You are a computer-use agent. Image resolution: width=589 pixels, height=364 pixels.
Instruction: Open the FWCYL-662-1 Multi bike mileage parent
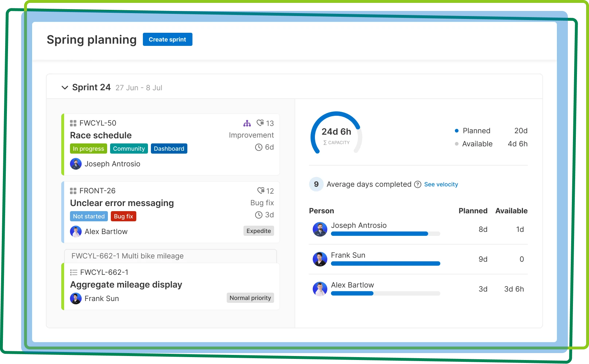click(128, 256)
